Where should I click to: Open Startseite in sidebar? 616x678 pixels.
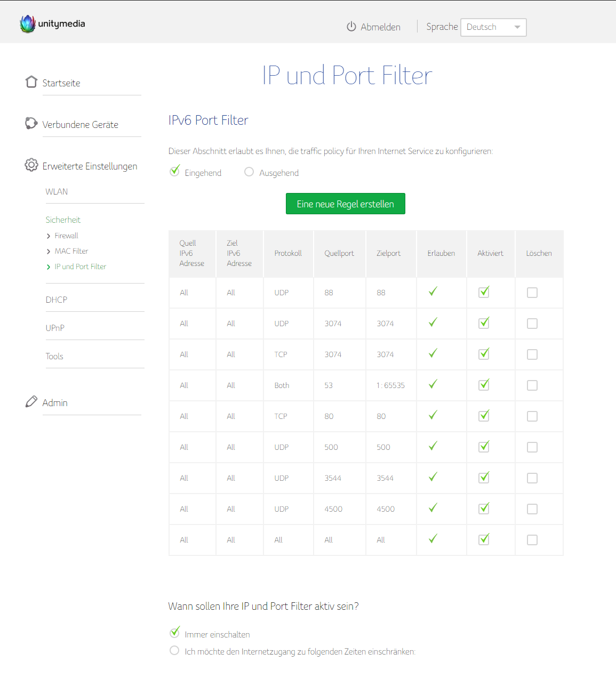[61, 83]
